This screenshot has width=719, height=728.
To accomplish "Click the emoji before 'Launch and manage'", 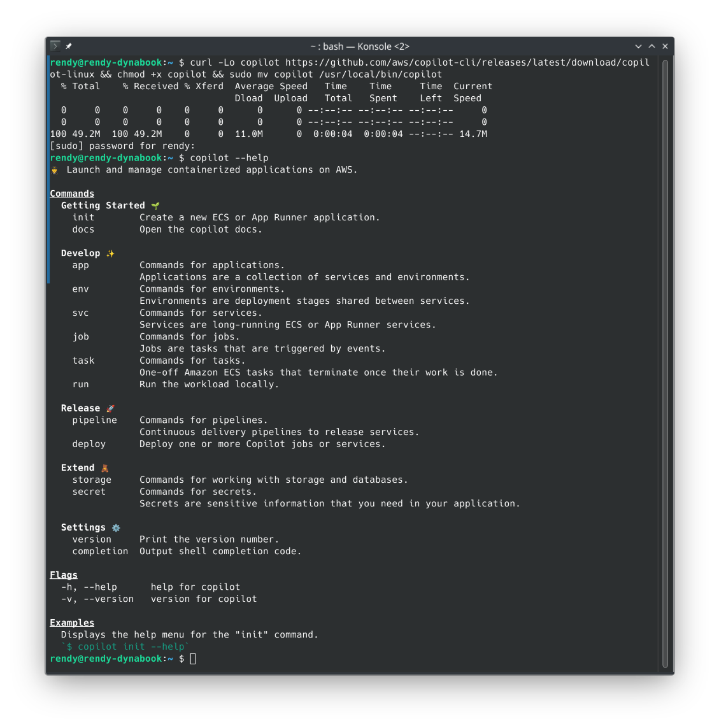I will pyautogui.click(x=55, y=171).
